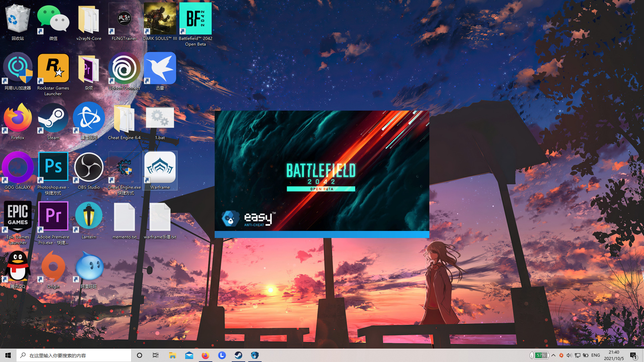Focus the taskbar search box

tap(74, 355)
